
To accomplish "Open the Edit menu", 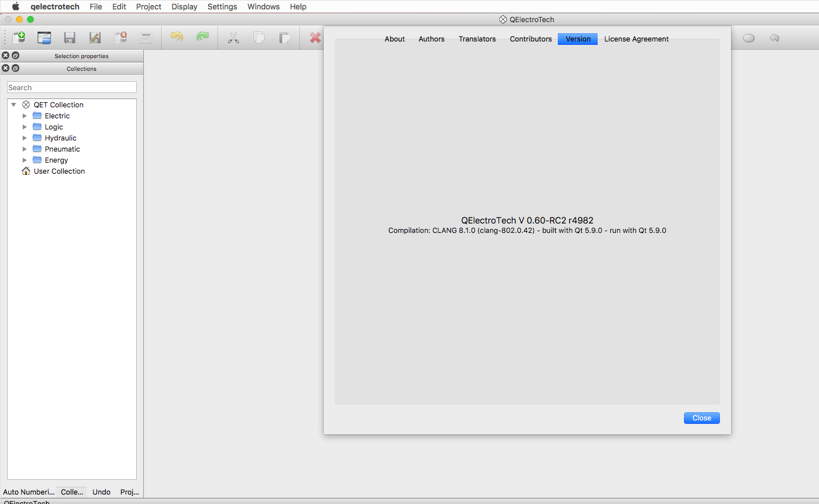I will coord(119,7).
